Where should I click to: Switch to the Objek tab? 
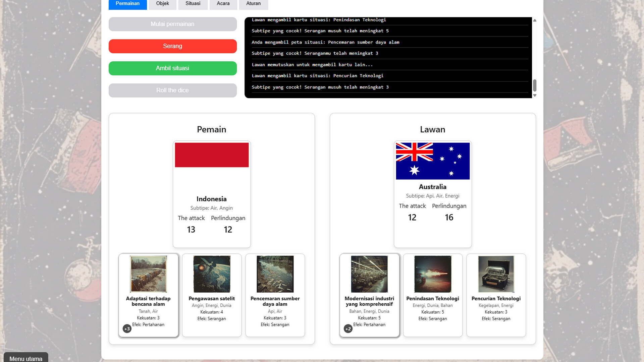point(162,4)
